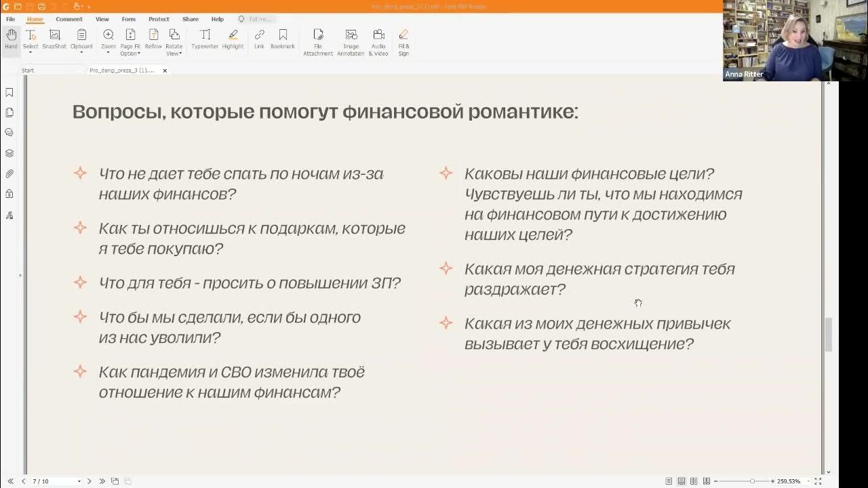
Task: Open the View ribbon tab
Action: (x=102, y=19)
